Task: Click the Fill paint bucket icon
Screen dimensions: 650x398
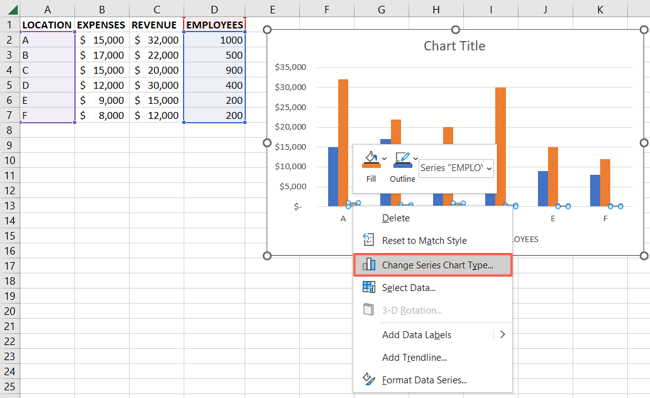Action: [x=371, y=160]
